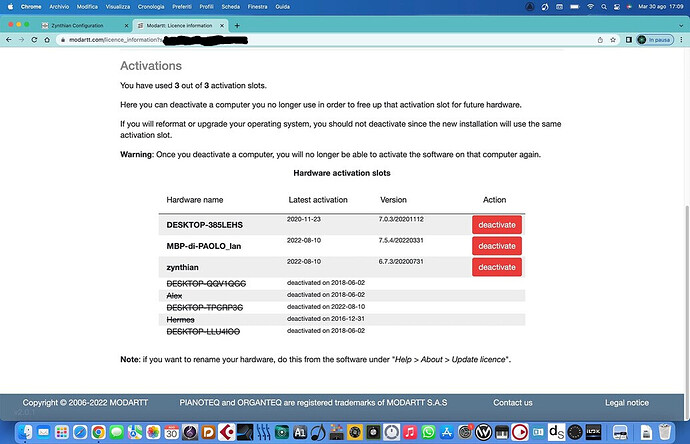Open Safari from the dock
The height and width of the screenshot is (444, 690).
(x=80, y=433)
